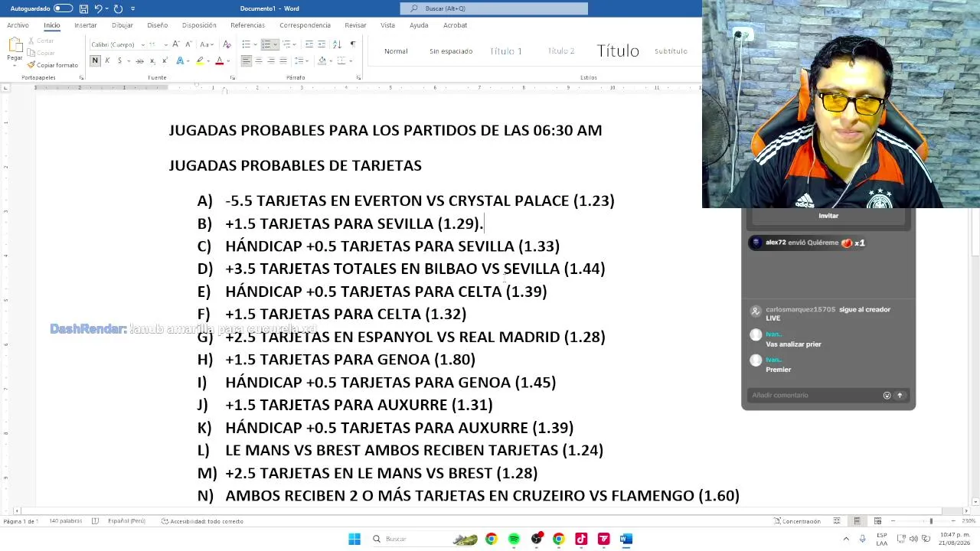Viewport: 980px width, 551px height.
Task: Redo the last action in Word
Action: coord(118,8)
